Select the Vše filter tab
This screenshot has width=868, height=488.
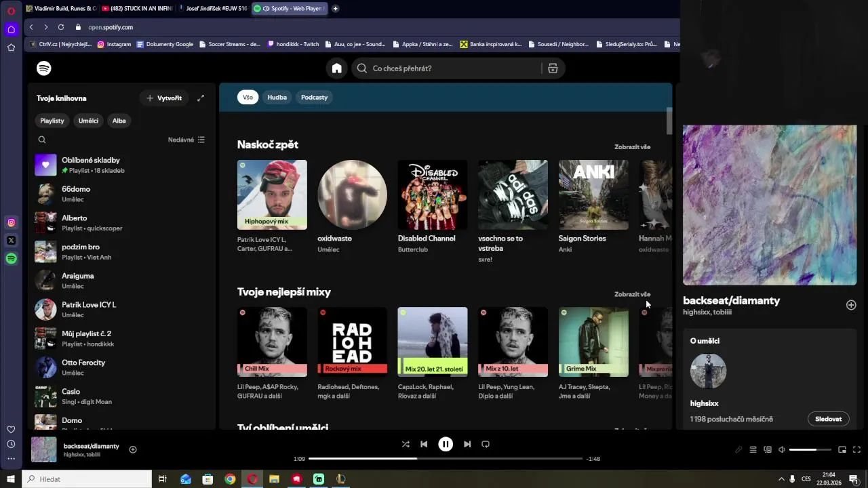coord(248,97)
